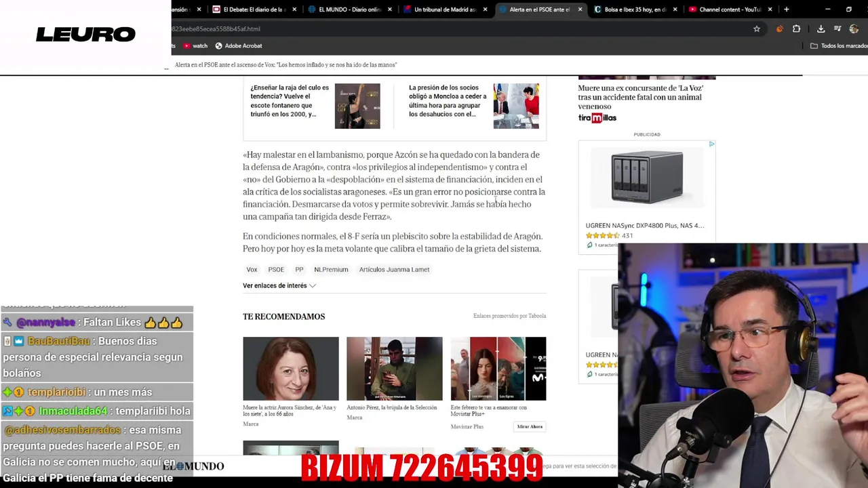This screenshot has height=488, width=868.
Task: Click username Inmaculada64 in chat
Action: pos(73,411)
